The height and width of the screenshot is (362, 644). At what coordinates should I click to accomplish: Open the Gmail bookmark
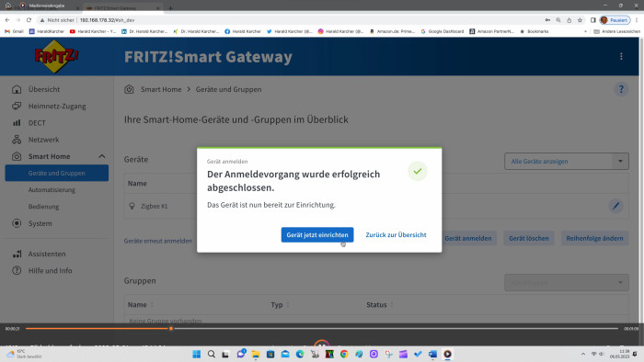pos(14,31)
